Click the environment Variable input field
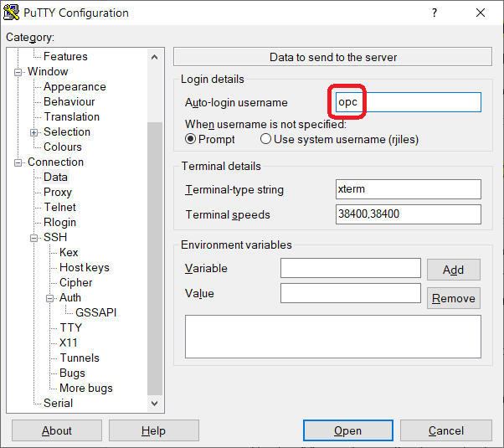 point(350,268)
